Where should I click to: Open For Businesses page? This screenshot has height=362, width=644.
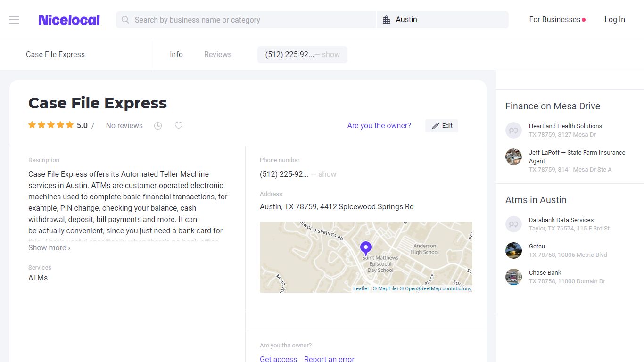click(557, 20)
